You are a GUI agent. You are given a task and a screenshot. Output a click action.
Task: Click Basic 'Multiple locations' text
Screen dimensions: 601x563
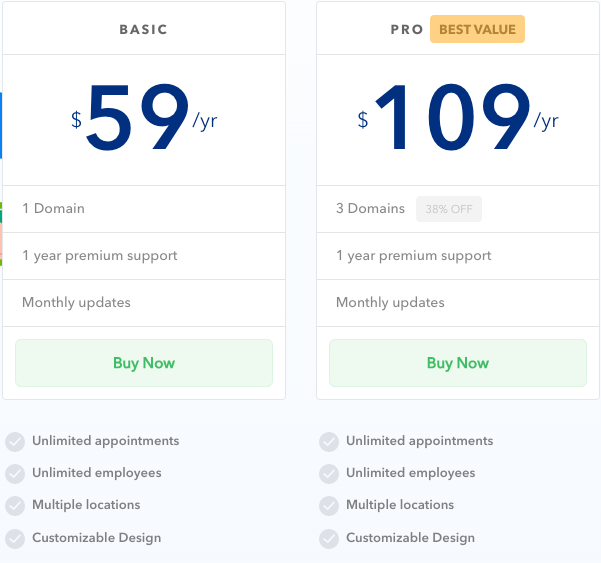click(x=86, y=505)
